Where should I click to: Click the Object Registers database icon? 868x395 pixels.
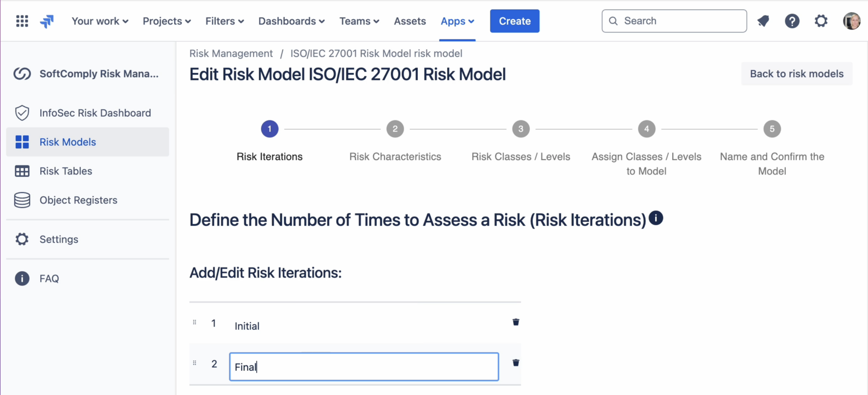point(22,200)
